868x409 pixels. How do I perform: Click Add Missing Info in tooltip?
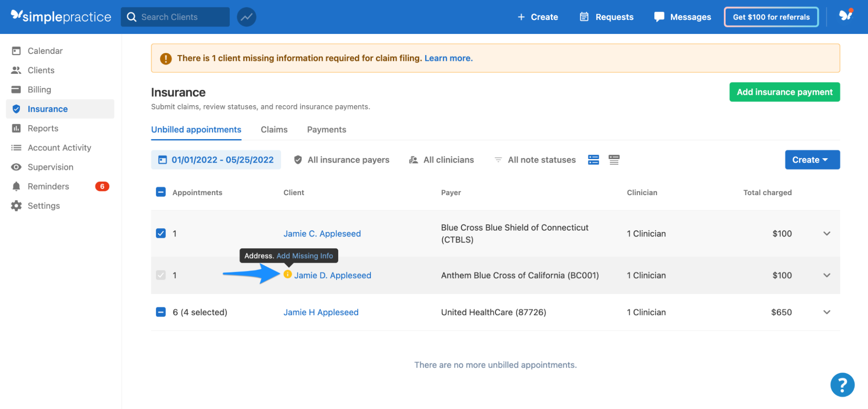pos(305,256)
